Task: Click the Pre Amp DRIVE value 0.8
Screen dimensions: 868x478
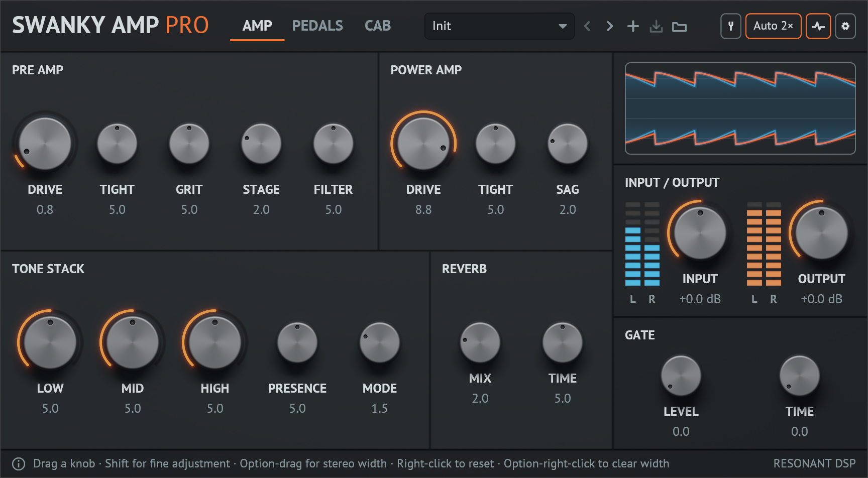Action: click(x=45, y=209)
